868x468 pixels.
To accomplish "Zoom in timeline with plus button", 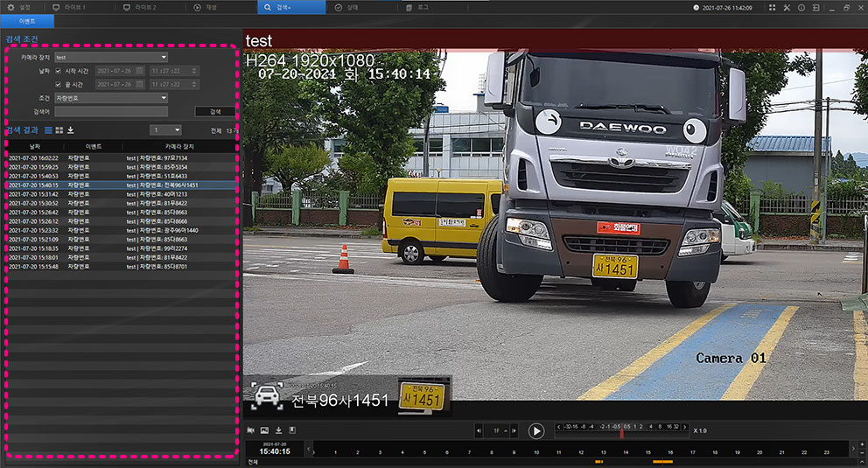I will click(x=861, y=444).
